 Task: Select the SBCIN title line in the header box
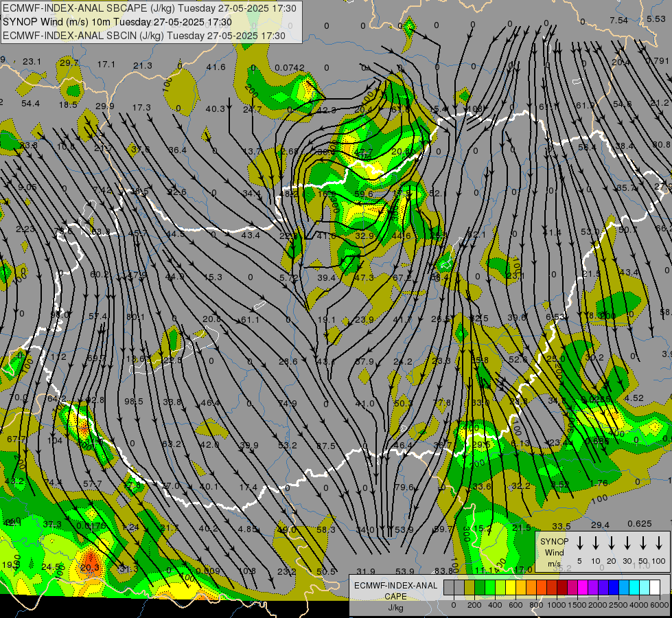pos(144,36)
